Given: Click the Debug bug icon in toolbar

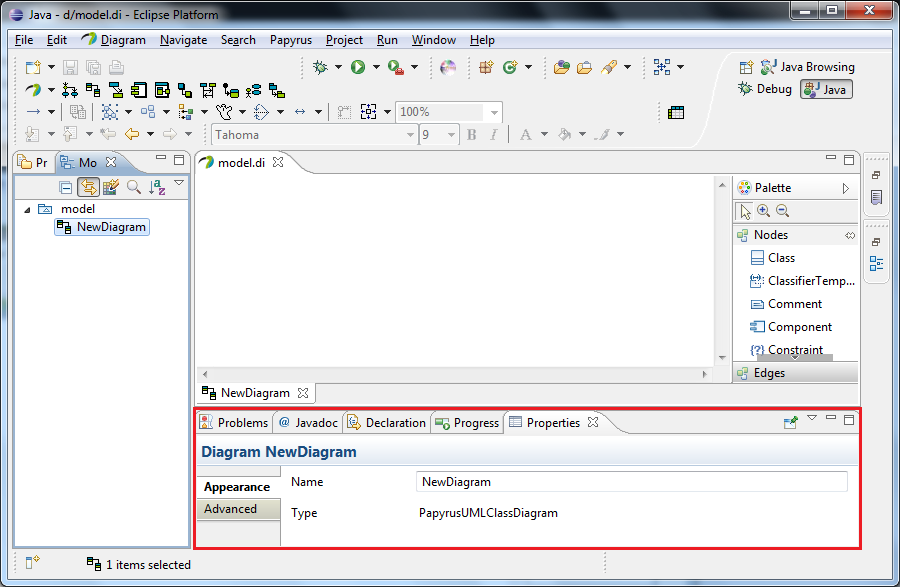Looking at the screenshot, I should point(320,67).
